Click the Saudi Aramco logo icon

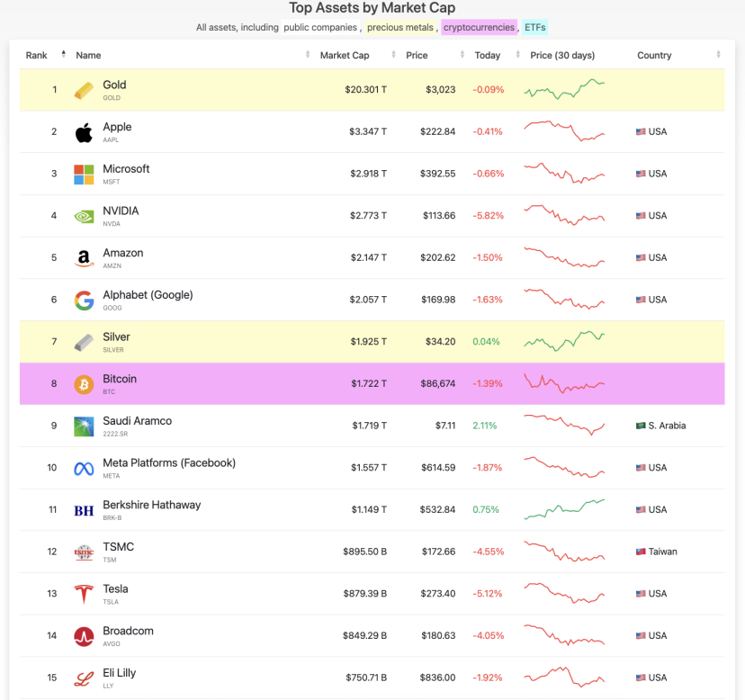click(84, 426)
